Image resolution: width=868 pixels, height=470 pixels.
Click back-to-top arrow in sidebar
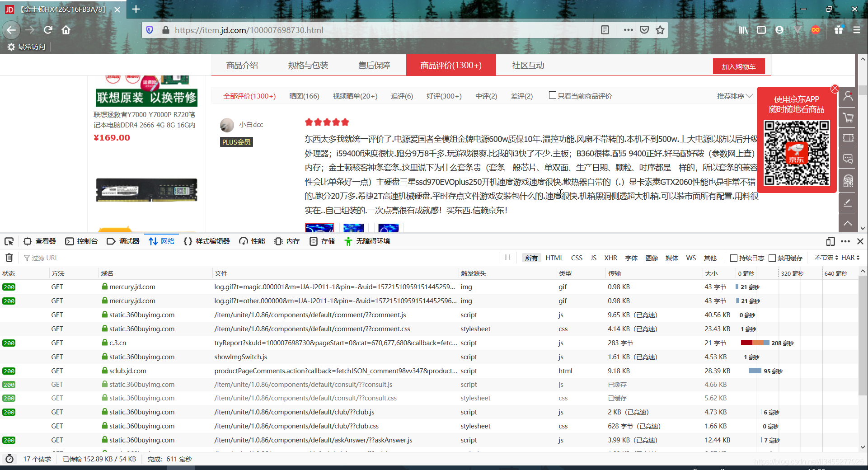[x=848, y=223]
